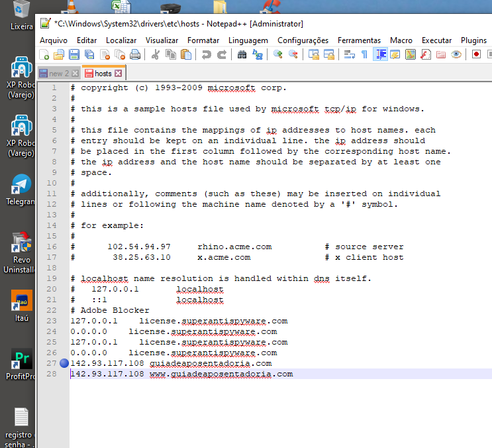Open the Macro menu
This screenshot has width=492, height=448.
pos(401,40)
